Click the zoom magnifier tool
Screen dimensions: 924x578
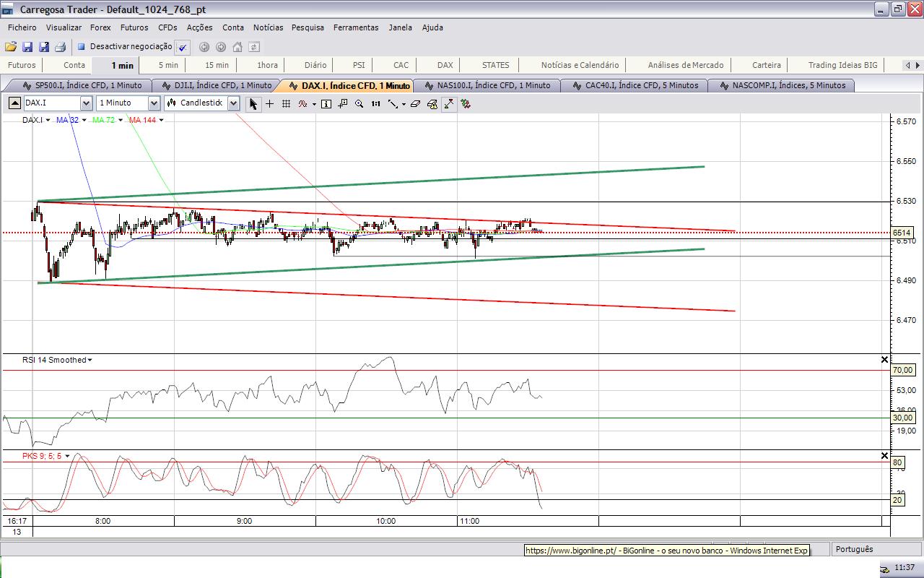tap(359, 103)
